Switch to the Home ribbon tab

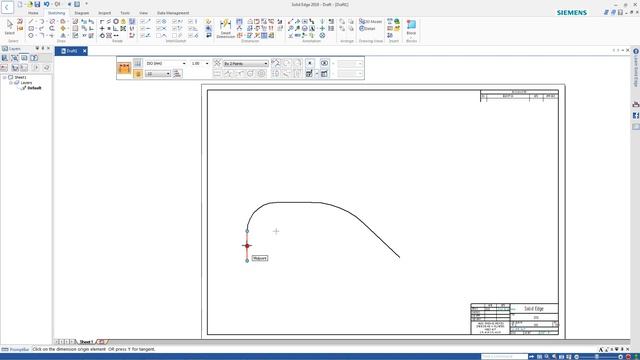click(33, 13)
